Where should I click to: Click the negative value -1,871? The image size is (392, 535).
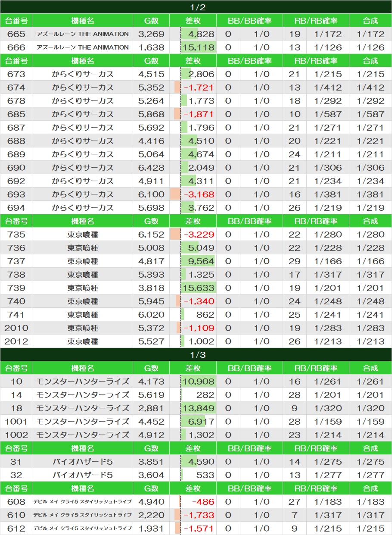click(x=199, y=114)
